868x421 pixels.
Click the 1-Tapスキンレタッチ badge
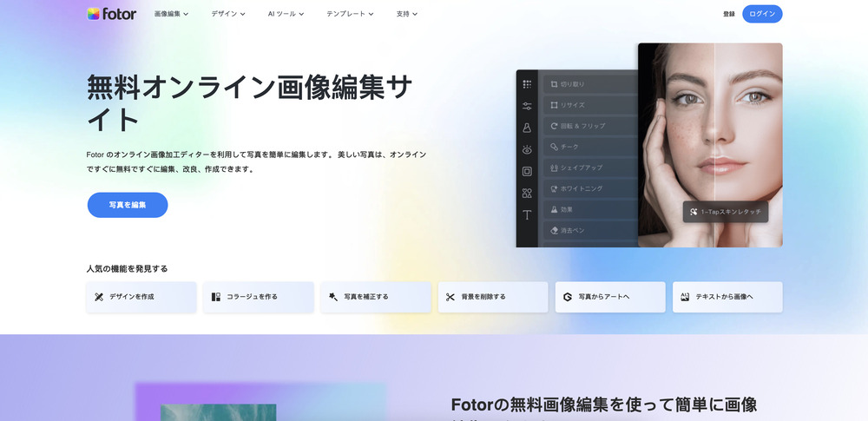pyautogui.click(x=726, y=212)
